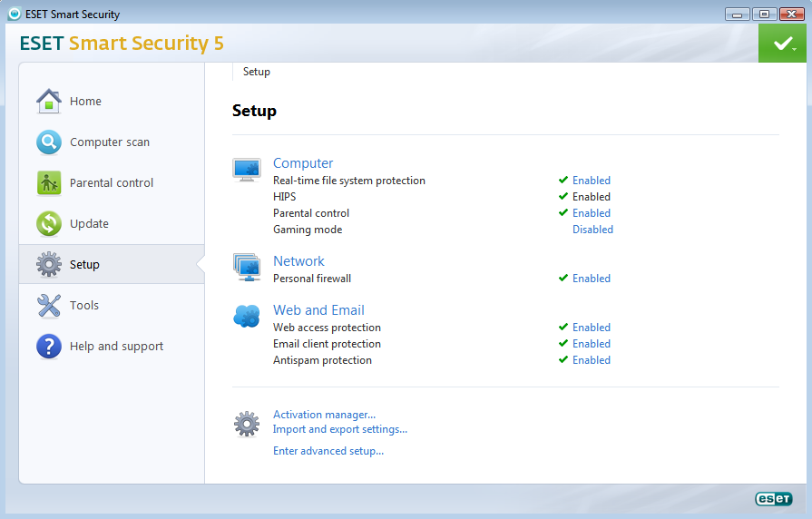Click the Update arrows icon
The width and height of the screenshot is (812, 519).
(49, 224)
